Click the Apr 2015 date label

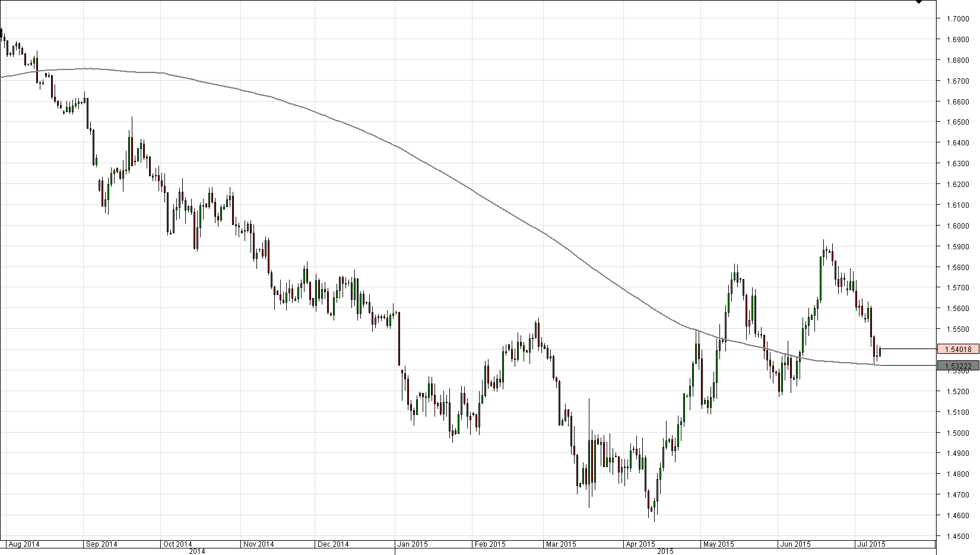(640, 544)
